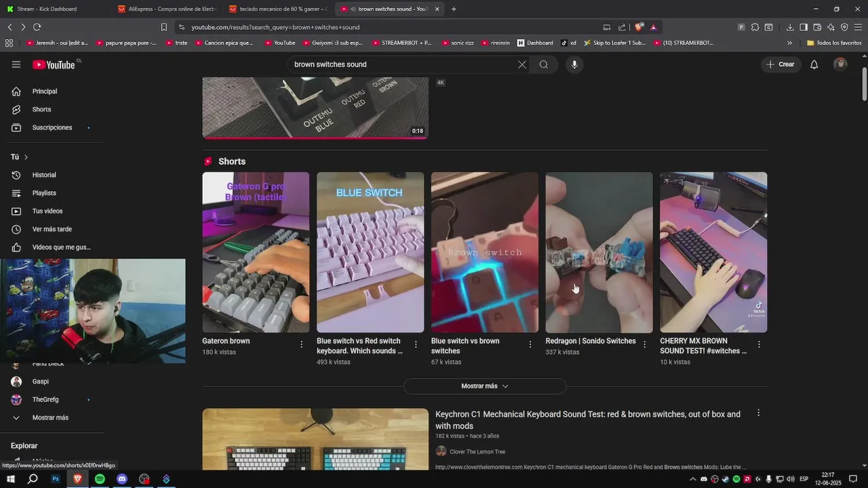Expand the Tú section chevron
868x488 pixels.
coord(26,157)
